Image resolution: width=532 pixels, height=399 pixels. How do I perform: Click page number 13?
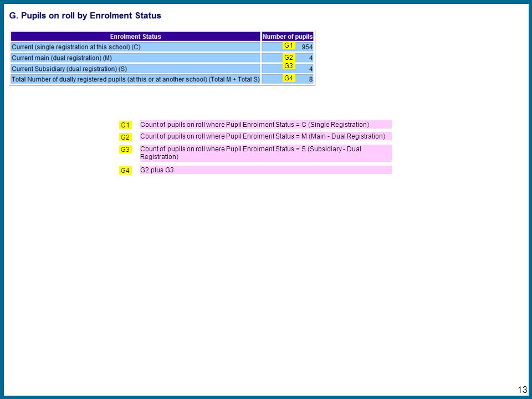click(x=523, y=390)
